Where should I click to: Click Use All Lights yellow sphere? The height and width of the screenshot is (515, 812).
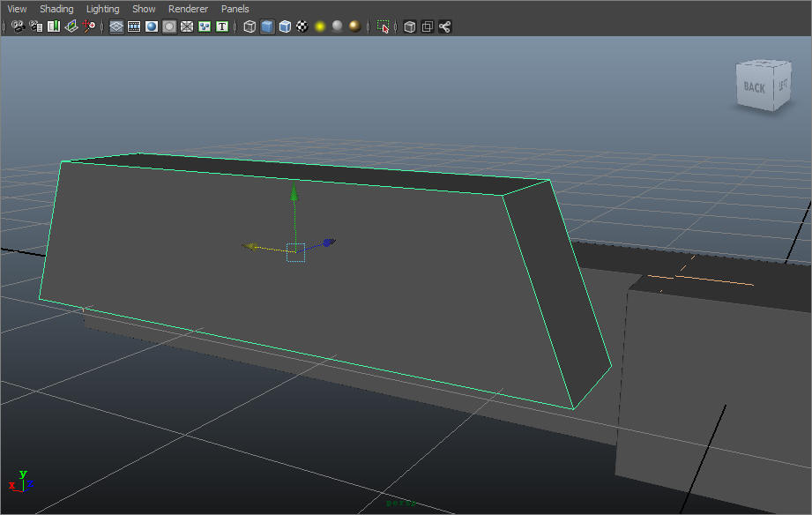(320, 26)
